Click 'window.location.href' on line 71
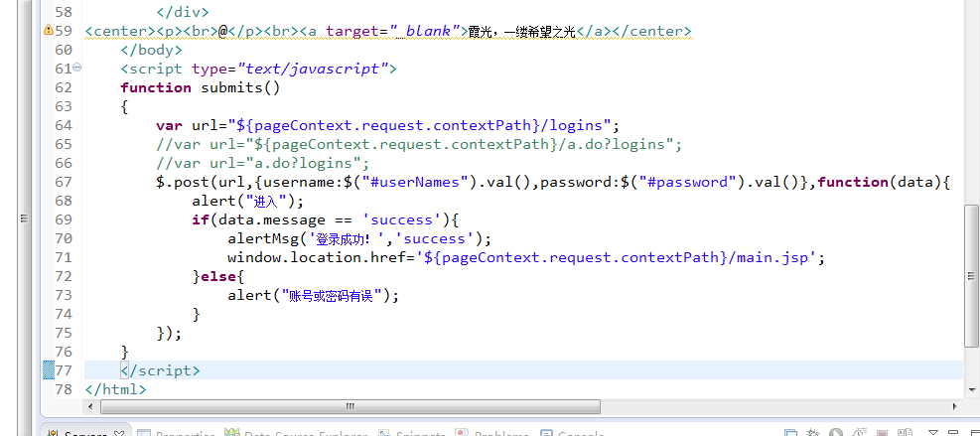The image size is (980, 436). pos(317,257)
